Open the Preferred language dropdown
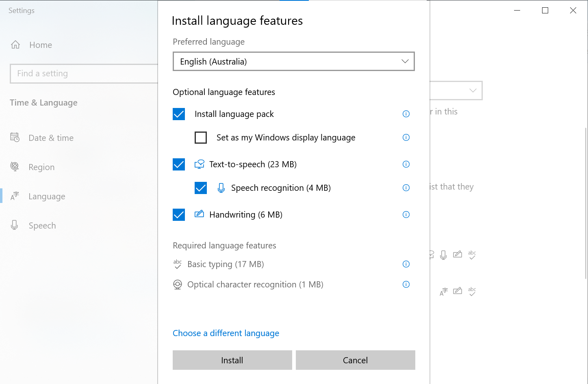Screen dimensions: 588x384 293,61
